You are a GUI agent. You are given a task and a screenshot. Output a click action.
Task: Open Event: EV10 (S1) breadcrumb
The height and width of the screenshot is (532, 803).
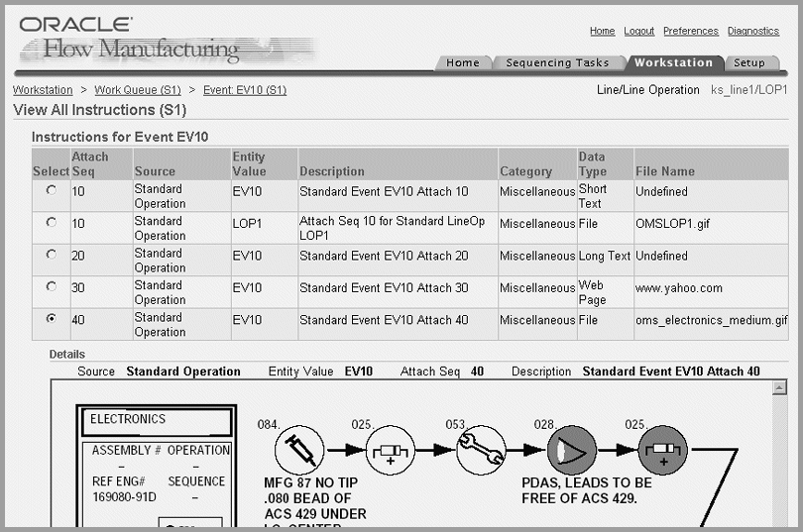pyautogui.click(x=245, y=90)
